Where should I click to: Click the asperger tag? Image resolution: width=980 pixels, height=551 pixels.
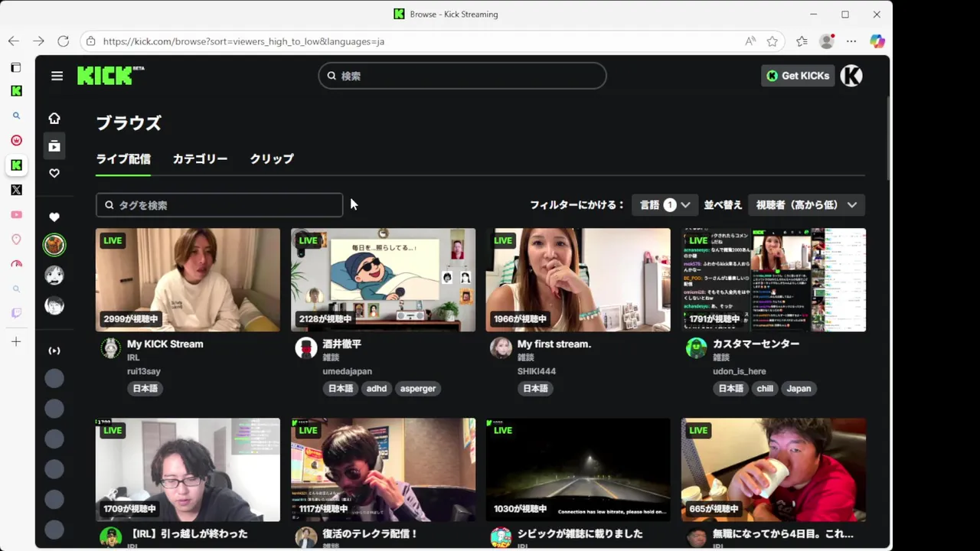click(x=418, y=389)
